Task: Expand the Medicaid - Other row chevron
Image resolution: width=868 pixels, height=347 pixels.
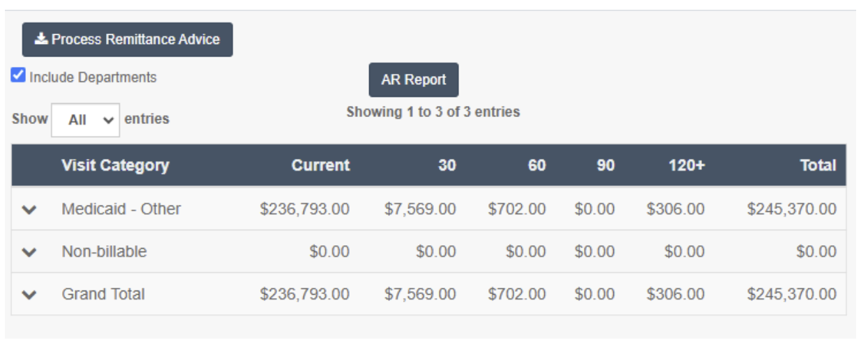Action: click(29, 210)
